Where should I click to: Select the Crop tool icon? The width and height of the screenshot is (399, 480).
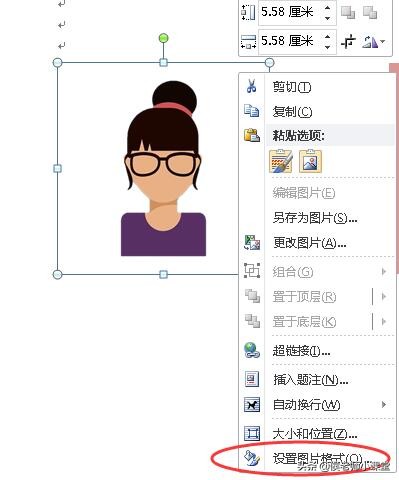point(348,42)
